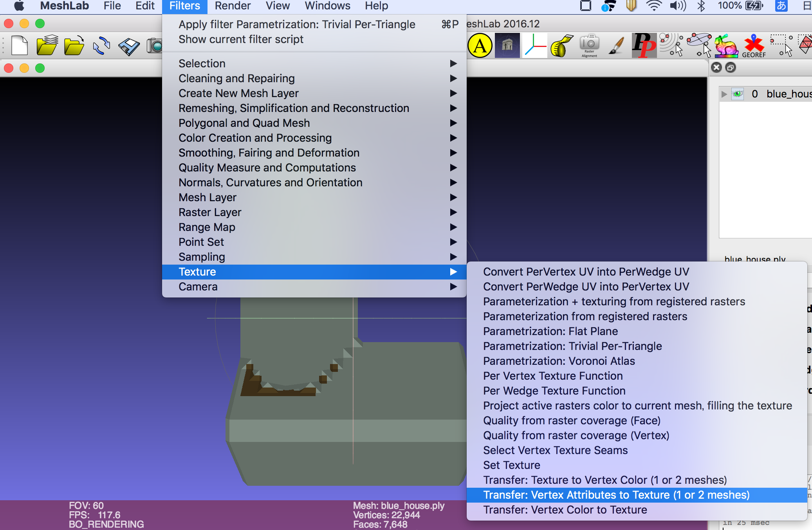The image size is (812, 530).
Task: Click the Export Mesh floppy disk icon
Action: pyautogui.click(x=129, y=46)
